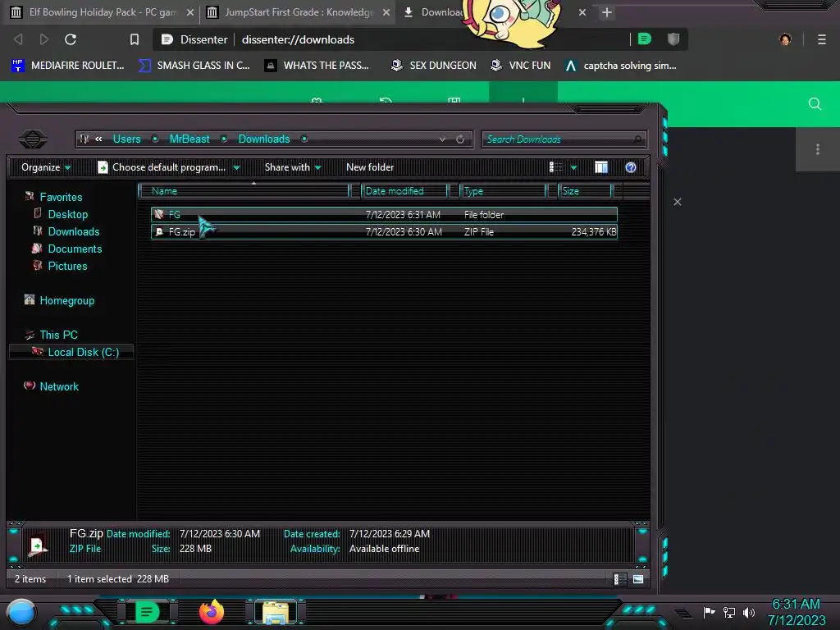Open VNC FUN bookmark
This screenshot has height=630, width=840.
click(x=521, y=66)
